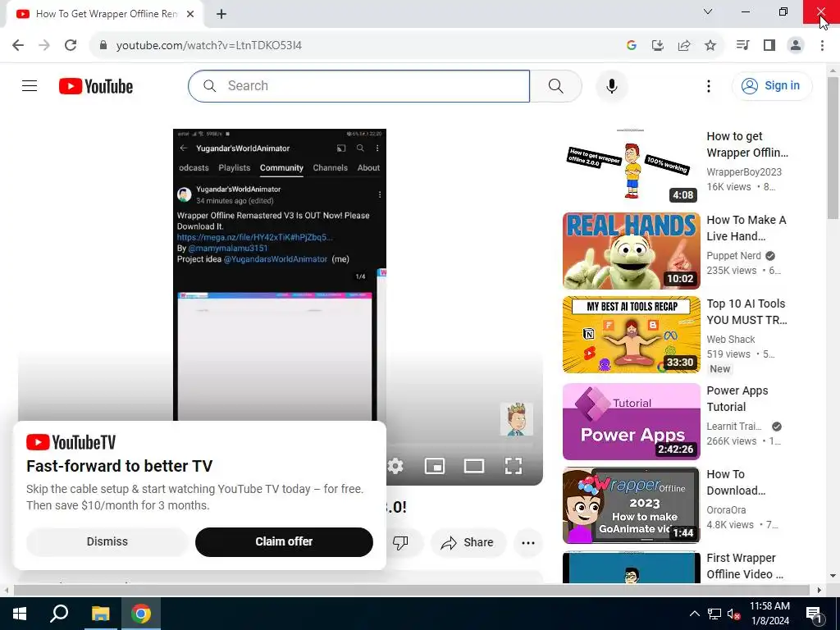Open notification center
Image resolution: width=840 pixels, height=630 pixels.
click(x=815, y=614)
